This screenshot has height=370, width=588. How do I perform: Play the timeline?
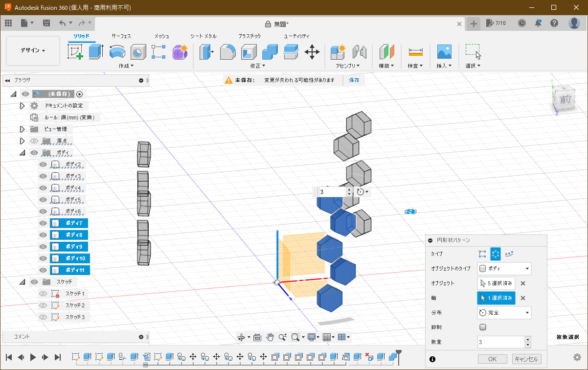pos(33,357)
